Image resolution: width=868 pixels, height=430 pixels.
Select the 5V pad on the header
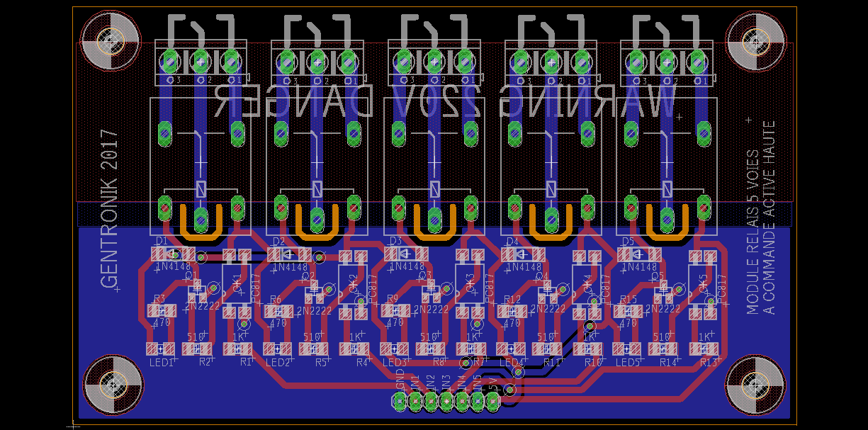pyautogui.click(x=494, y=402)
